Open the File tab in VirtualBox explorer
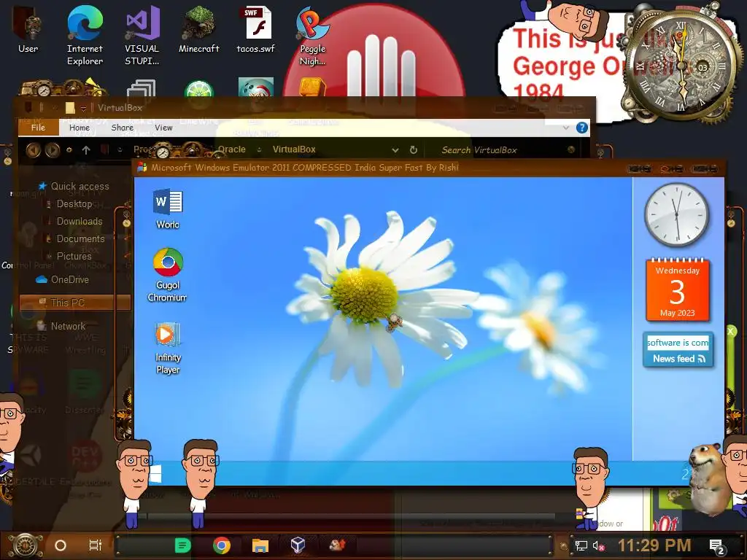Screen dimensions: 747x560 coord(38,128)
